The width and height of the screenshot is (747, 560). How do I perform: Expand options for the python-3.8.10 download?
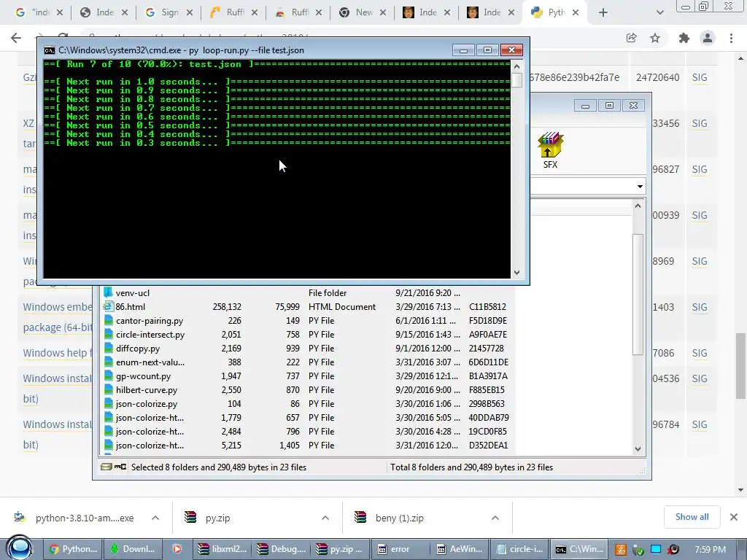click(x=155, y=518)
